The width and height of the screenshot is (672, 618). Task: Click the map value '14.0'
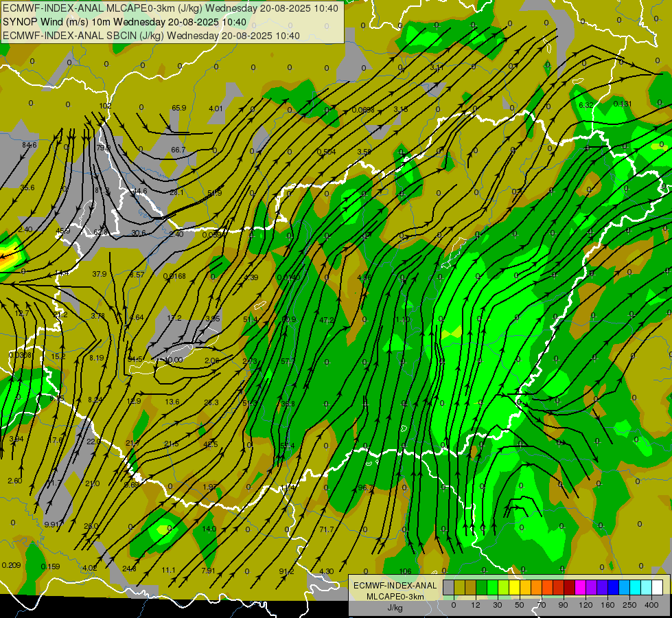tap(209, 529)
